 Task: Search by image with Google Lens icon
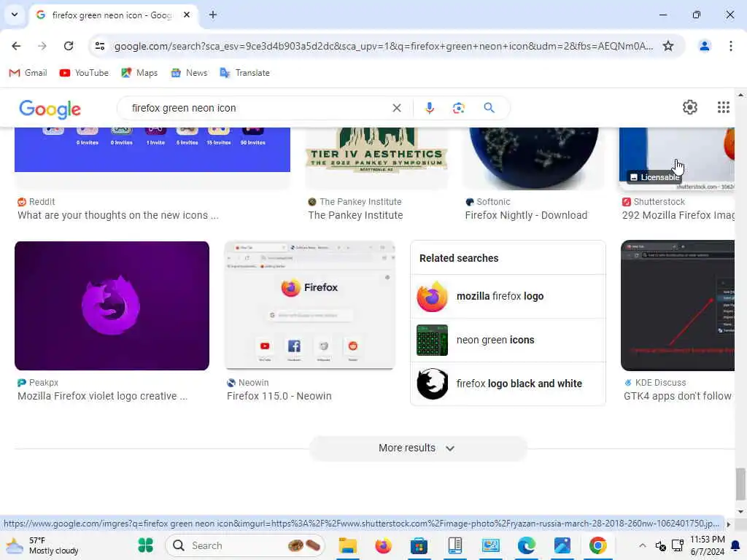coord(458,108)
